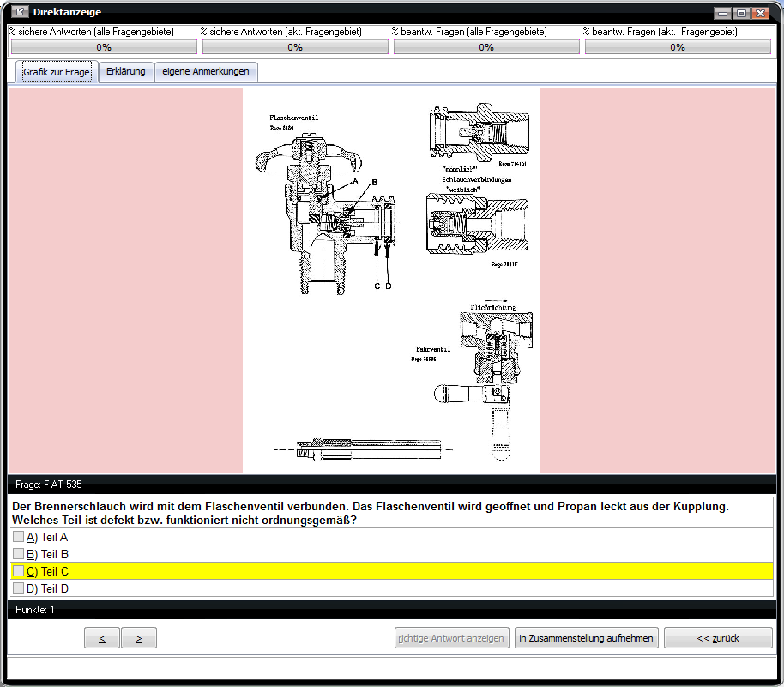Switch to the Grafik zur Frage tab
784x687 pixels.
pos(57,71)
